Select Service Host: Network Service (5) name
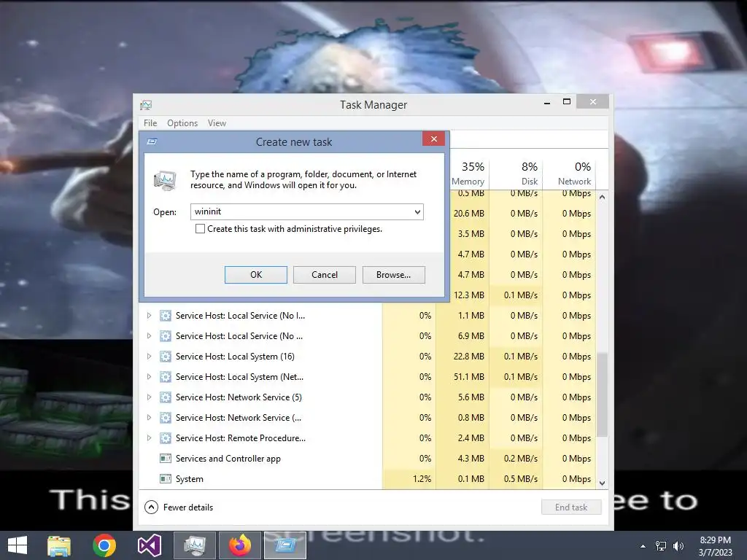Viewport: 747px width, 560px height. [239, 397]
